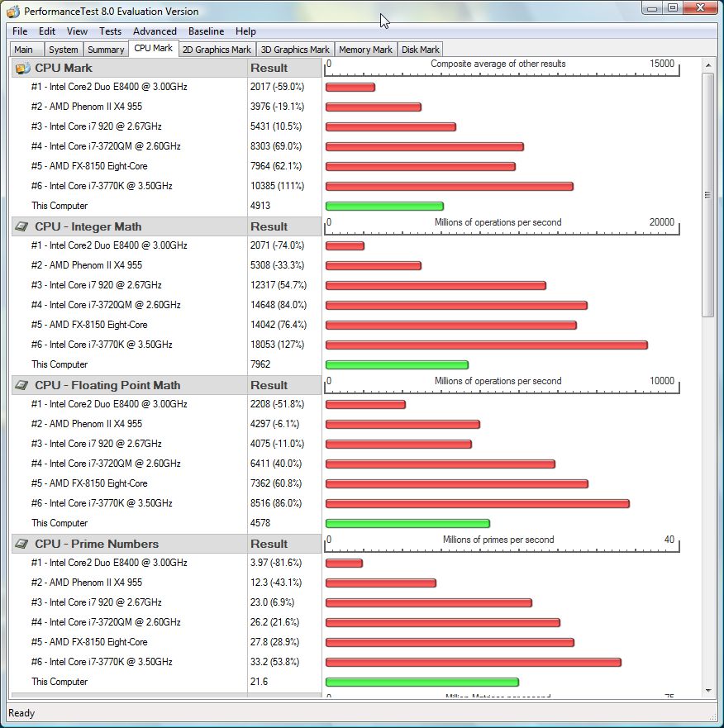Click Integer Math result 18053 (127%)
This screenshot has width=724, height=728.
pyautogui.click(x=277, y=345)
